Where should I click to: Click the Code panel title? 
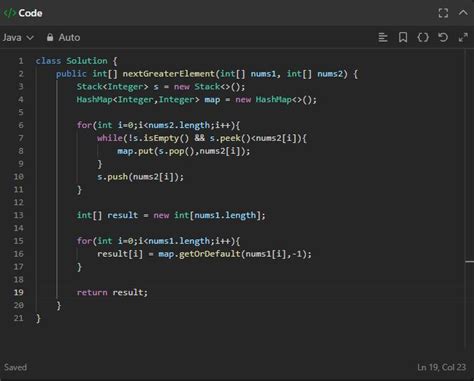point(30,13)
